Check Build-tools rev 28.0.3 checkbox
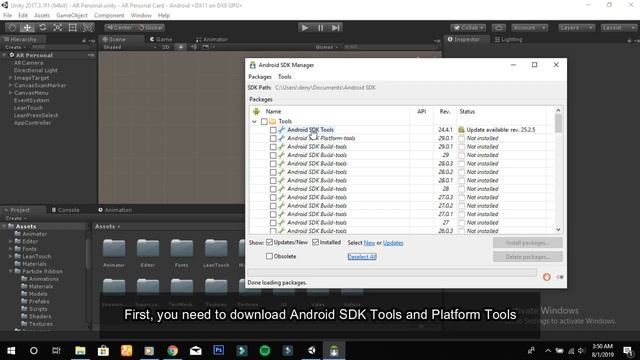 click(x=273, y=164)
